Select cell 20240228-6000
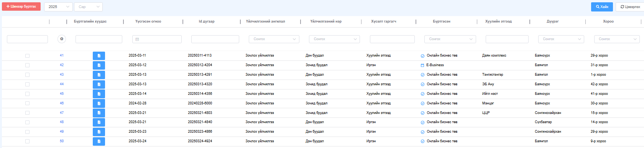This screenshot has width=644, height=148. [x=200, y=103]
